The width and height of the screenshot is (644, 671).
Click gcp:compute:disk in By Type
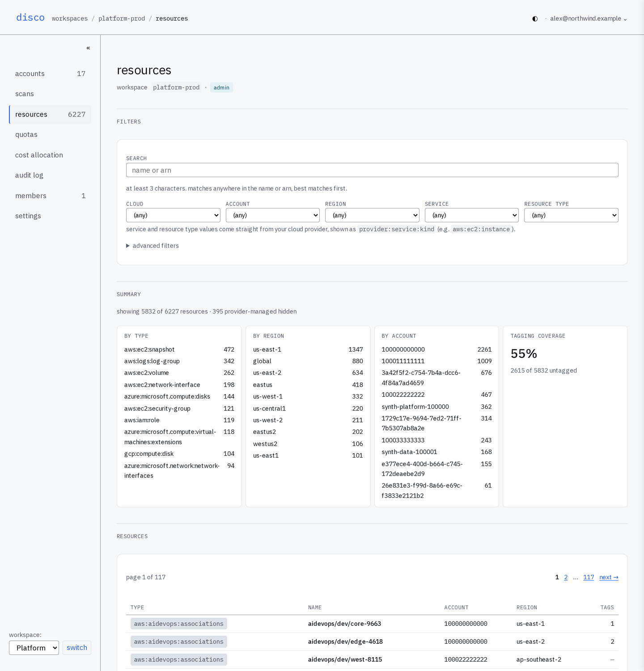point(149,454)
